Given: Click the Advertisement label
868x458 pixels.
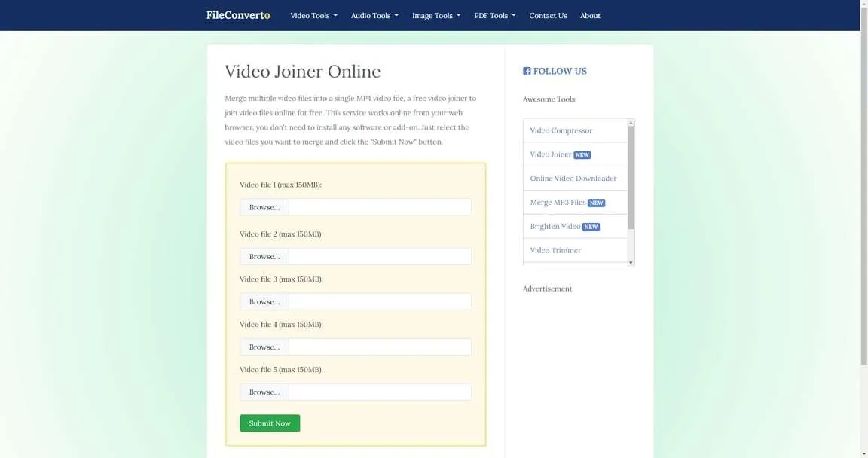Looking at the screenshot, I should coord(547,289).
